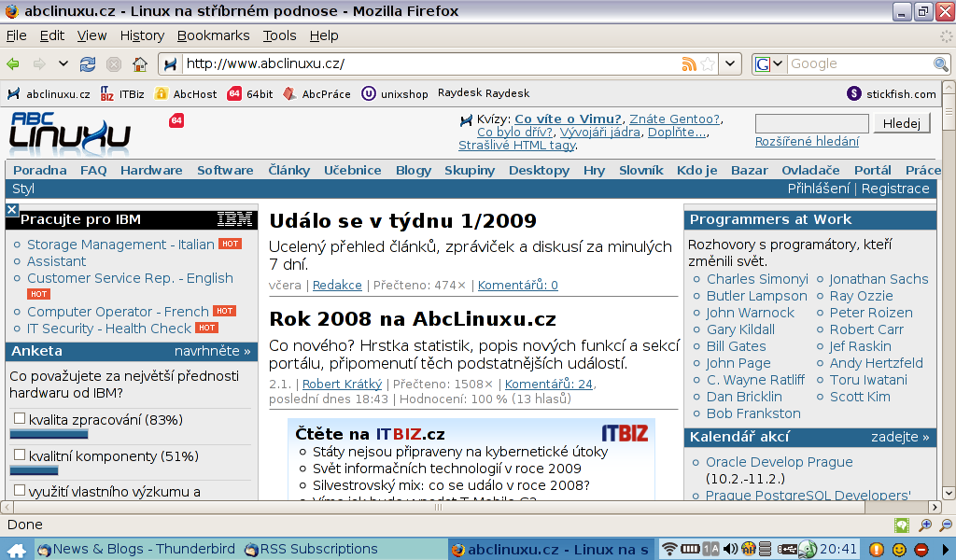Viewport: 956px width, 560px height.
Task: Open the Help menu
Action: tap(324, 36)
